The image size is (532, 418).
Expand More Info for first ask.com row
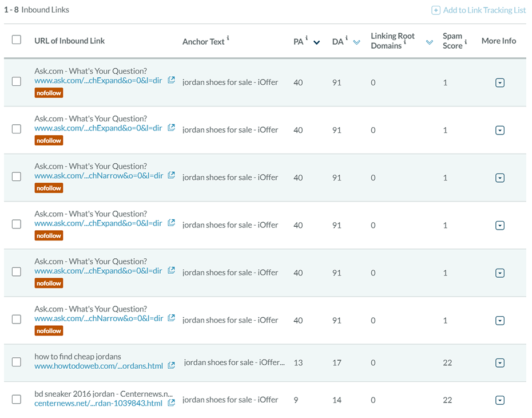500,82
